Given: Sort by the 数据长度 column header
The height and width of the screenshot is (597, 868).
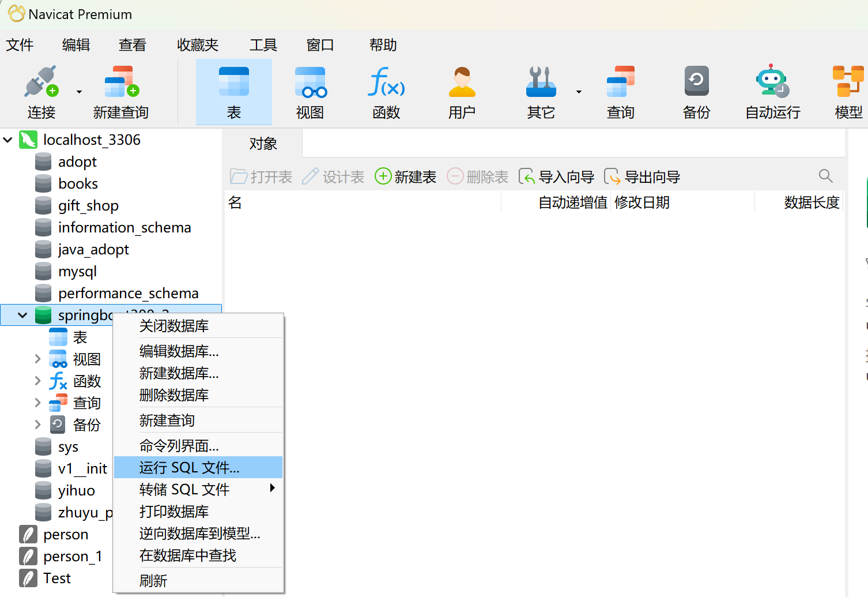Looking at the screenshot, I should [x=799, y=202].
